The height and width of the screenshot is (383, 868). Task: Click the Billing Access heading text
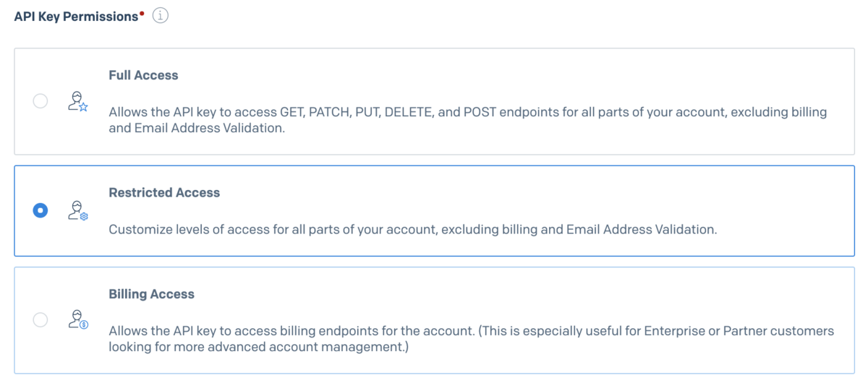tap(151, 294)
